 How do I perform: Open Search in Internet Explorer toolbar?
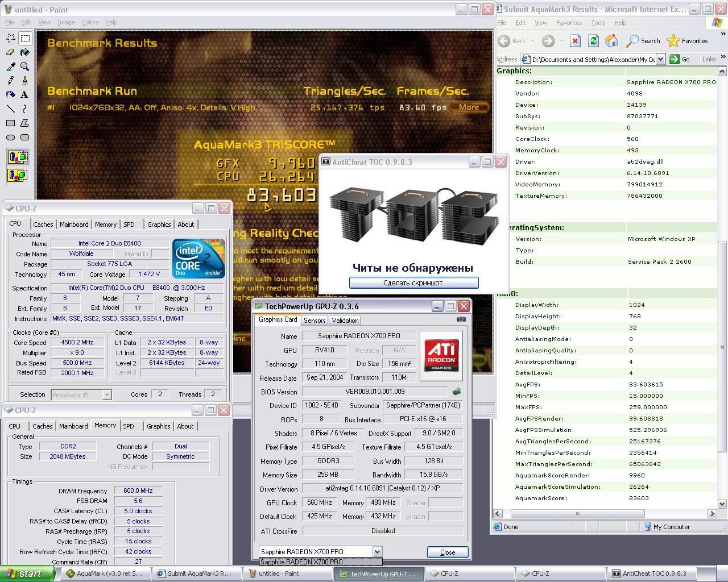coord(643,41)
